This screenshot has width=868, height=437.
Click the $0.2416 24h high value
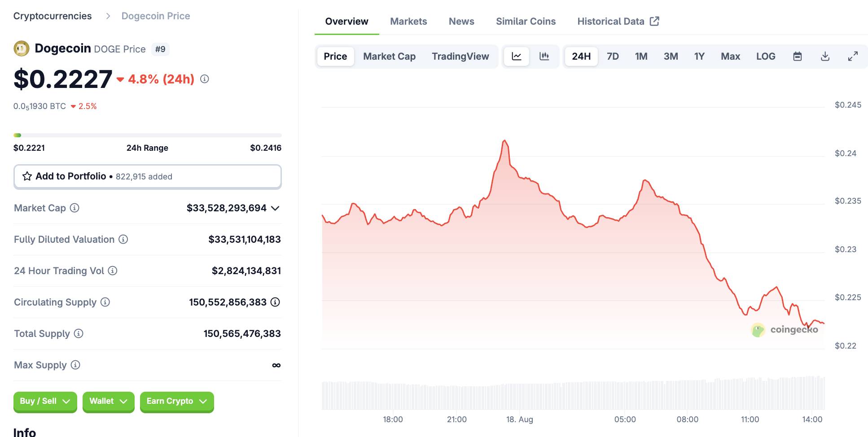click(266, 148)
